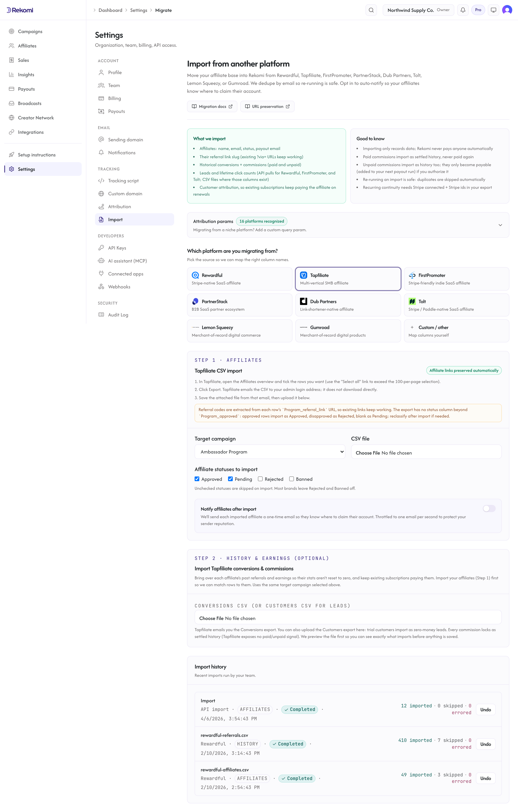This screenshot has height=812, width=518.
Task: Toggle the Approved status checkbox
Action: [x=197, y=479]
